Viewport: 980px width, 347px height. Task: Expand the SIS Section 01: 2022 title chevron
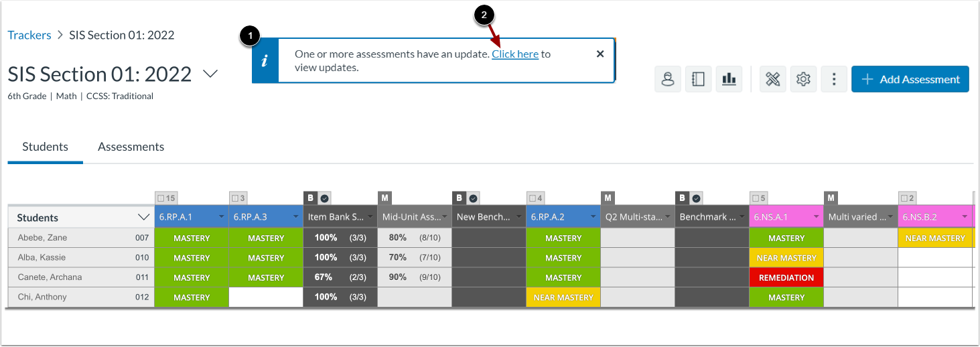pos(210,74)
